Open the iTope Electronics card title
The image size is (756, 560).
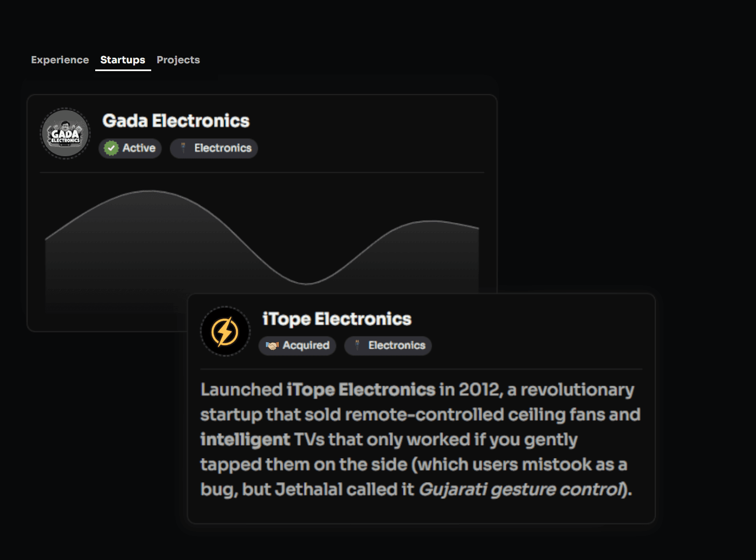tap(337, 319)
